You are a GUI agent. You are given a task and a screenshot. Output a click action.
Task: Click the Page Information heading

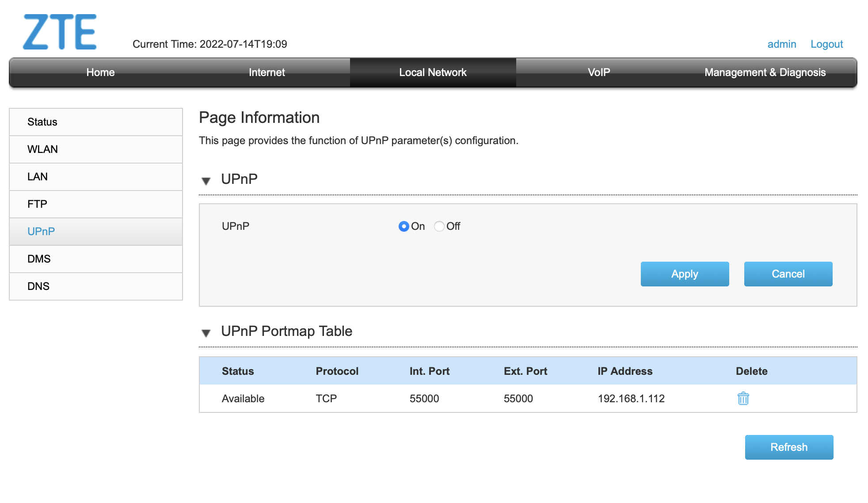pos(259,118)
